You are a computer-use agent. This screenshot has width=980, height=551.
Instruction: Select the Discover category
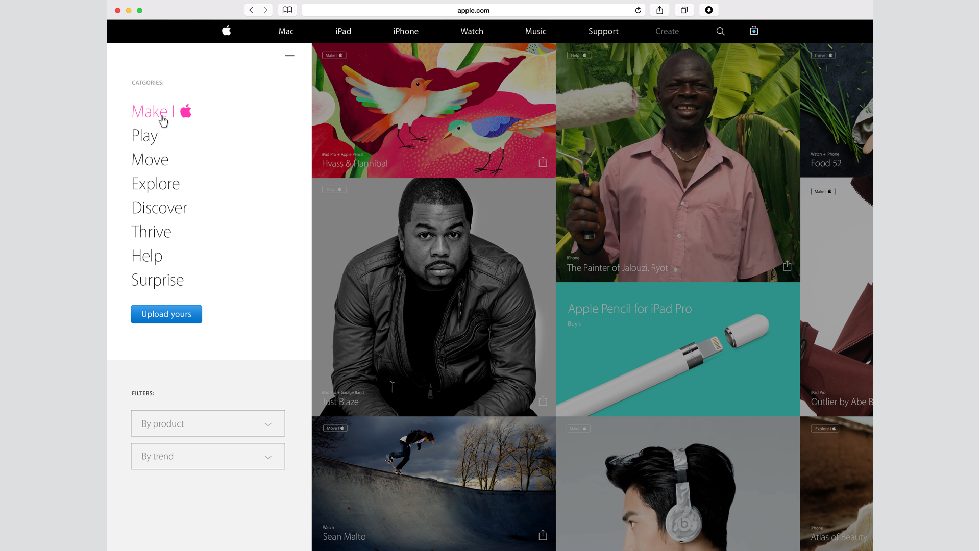[159, 208]
